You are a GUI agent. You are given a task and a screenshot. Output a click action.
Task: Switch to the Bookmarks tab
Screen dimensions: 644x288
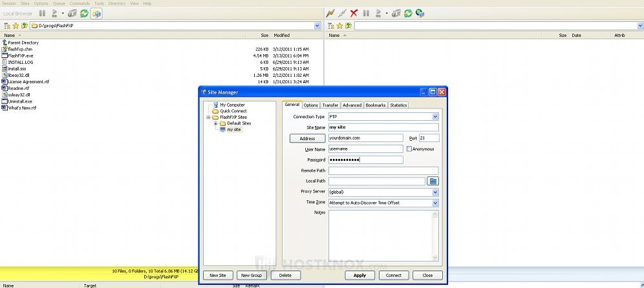tap(376, 105)
